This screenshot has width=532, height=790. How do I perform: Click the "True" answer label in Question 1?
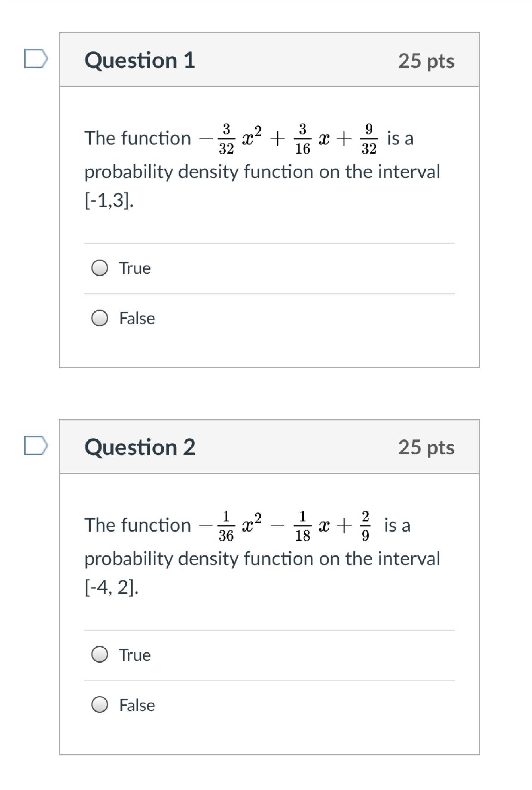tap(135, 268)
